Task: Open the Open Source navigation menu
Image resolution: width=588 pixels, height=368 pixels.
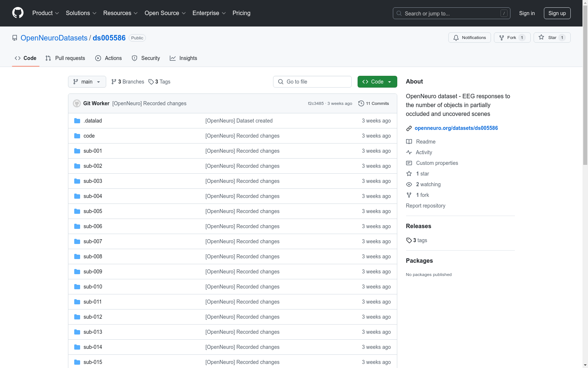Action: (x=165, y=13)
